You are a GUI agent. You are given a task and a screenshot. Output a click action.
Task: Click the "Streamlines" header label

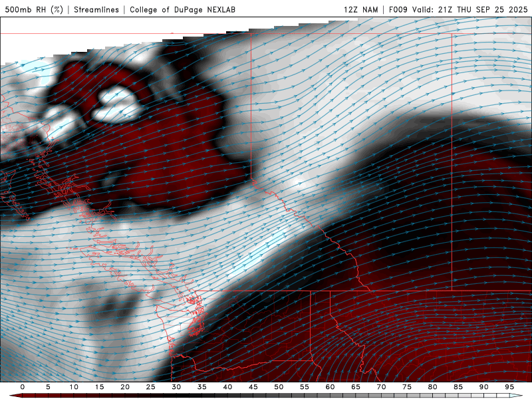point(96,9)
